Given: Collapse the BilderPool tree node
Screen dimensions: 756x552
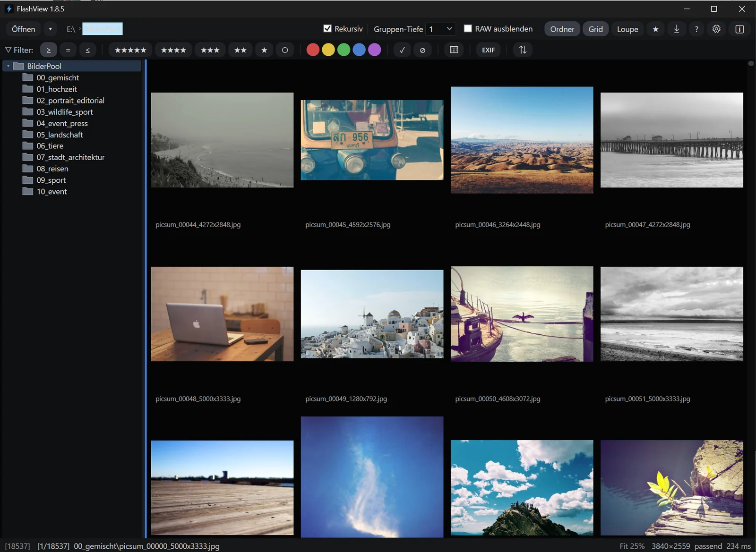Looking at the screenshot, I should coord(8,66).
